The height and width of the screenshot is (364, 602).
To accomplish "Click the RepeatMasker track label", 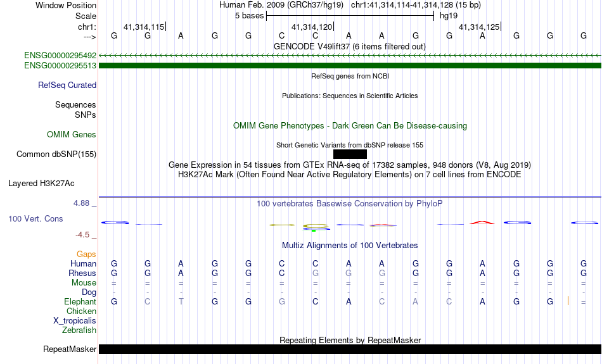I will click(70, 349).
